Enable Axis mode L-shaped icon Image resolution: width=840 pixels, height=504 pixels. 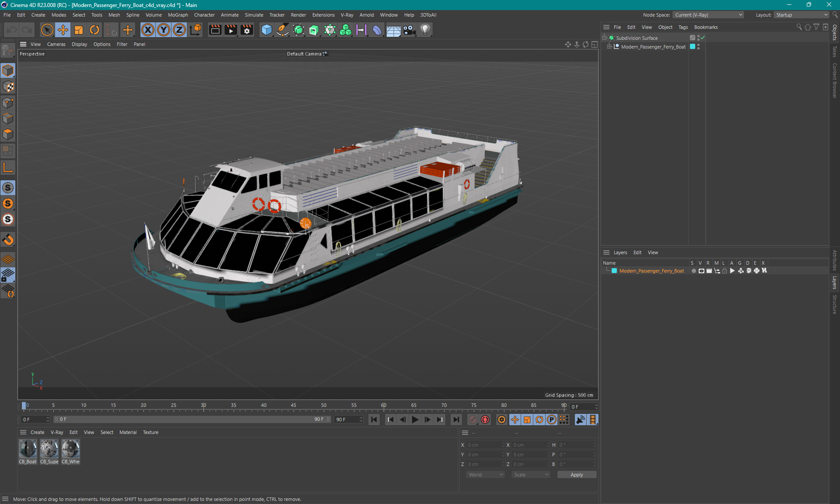coord(8,168)
